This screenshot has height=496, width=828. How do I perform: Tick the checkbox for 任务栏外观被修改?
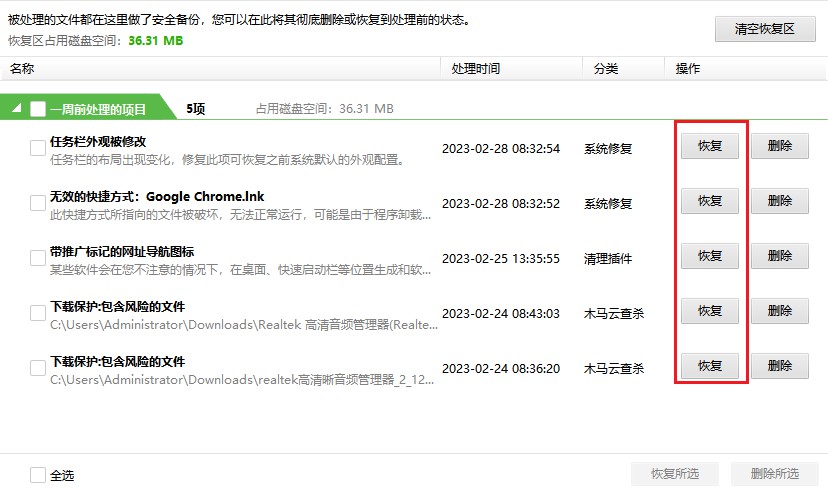point(38,148)
